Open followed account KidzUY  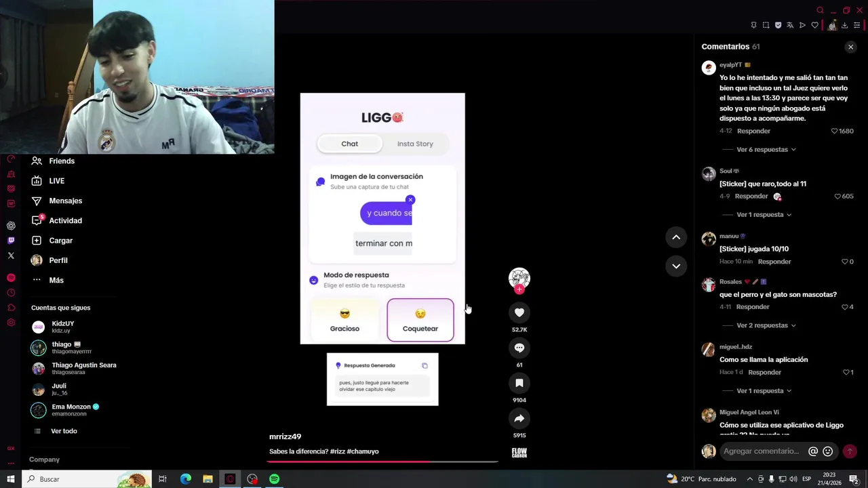53,327
